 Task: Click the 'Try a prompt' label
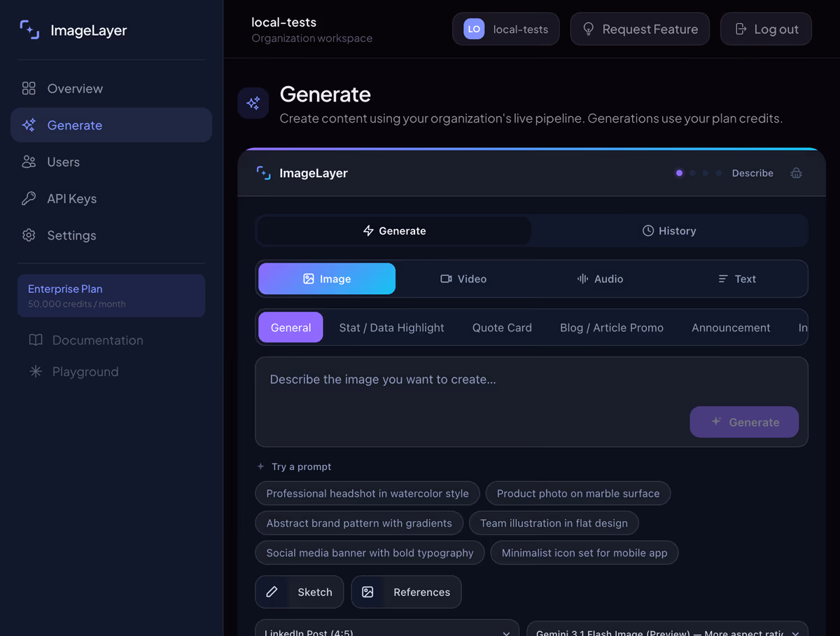(x=301, y=466)
